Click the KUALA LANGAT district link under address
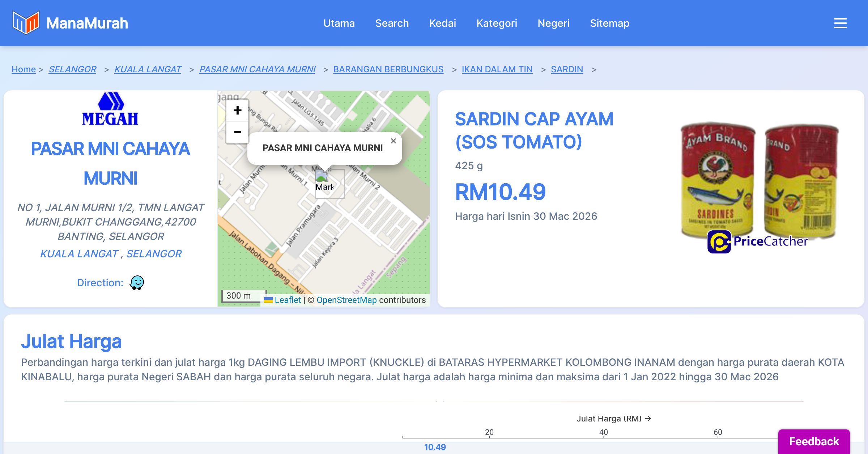This screenshot has height=454, width=868. tap(79, 254)
